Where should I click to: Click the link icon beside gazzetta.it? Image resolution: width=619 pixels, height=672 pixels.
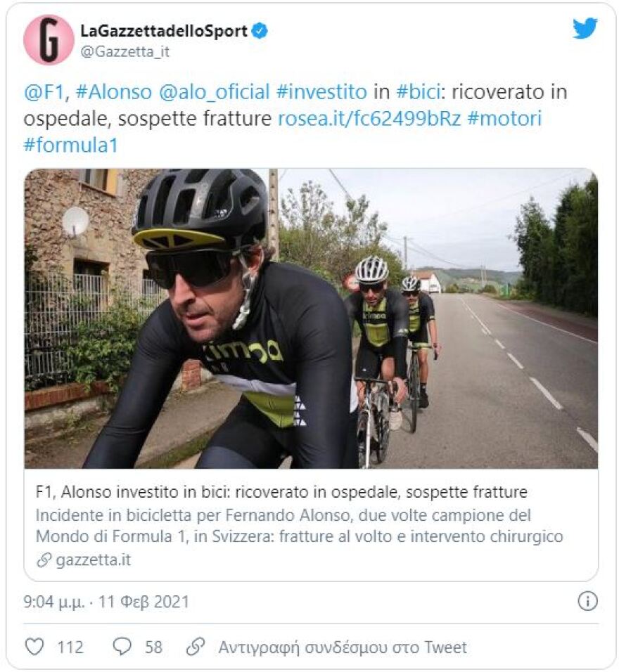click(44, 560)
